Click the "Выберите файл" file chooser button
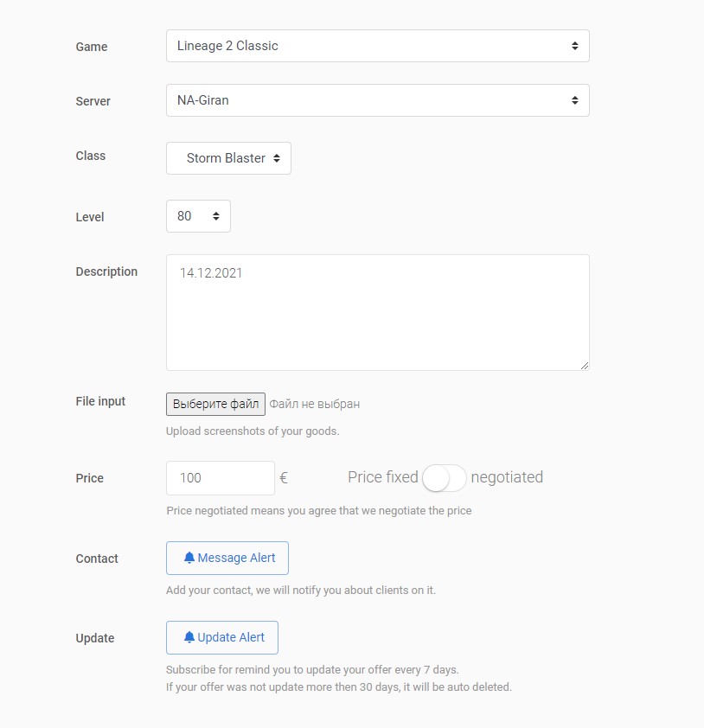This screenshot has width=704, height=728. pyautogui.click(x=215, y=404)
